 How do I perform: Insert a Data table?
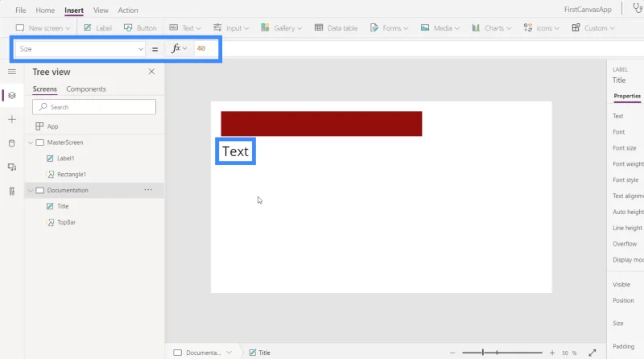(336, 28)
